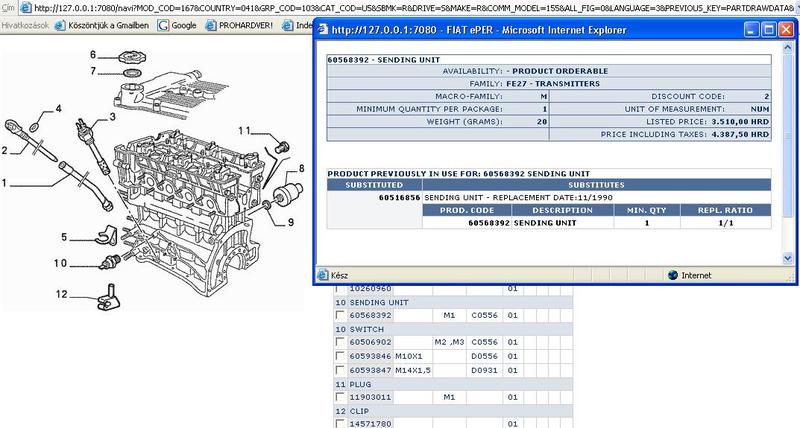
Task: Click the SUBSTITUTES column header
Action: 596,185
